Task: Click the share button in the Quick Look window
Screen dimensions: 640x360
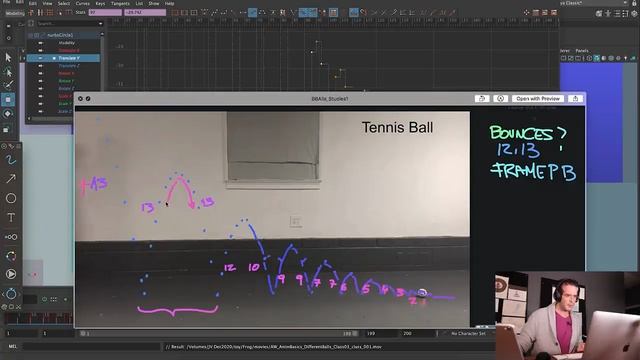Action: (575, 99)
